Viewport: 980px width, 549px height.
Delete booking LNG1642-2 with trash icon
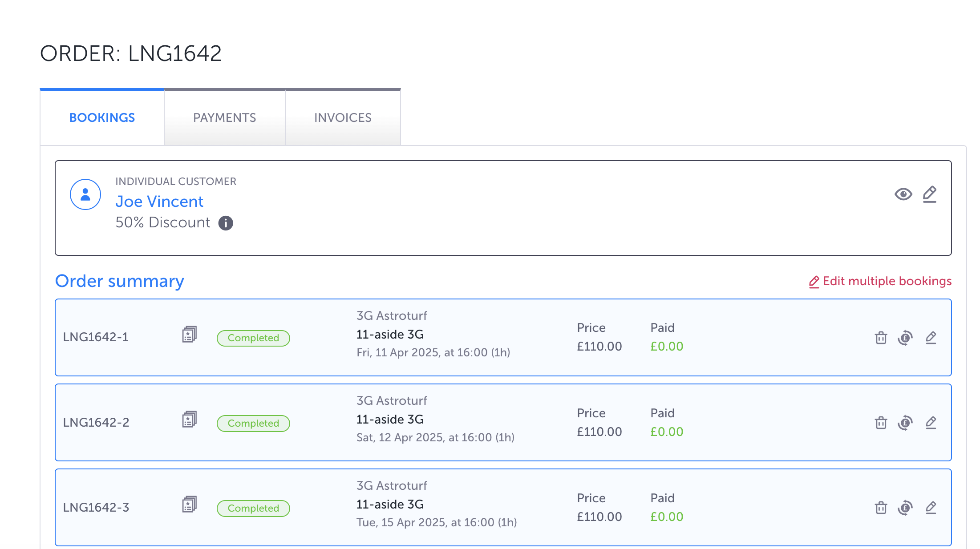[x=881, y=423]
